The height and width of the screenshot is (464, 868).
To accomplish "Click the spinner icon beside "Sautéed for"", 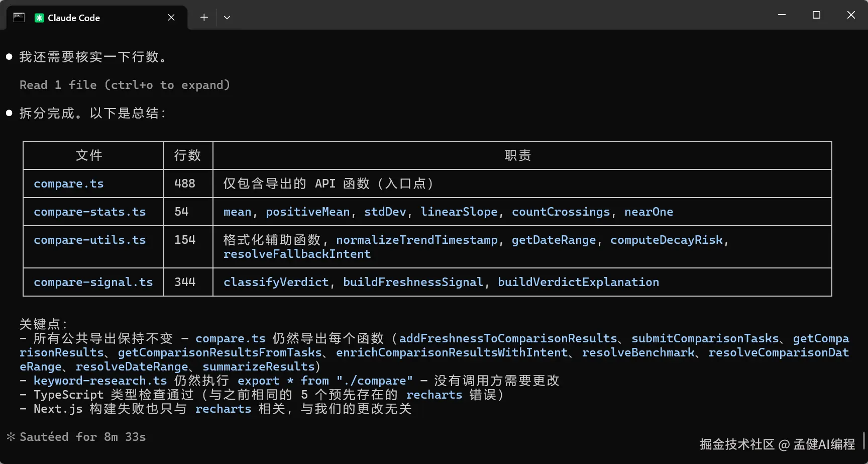I will coord(11,437).
